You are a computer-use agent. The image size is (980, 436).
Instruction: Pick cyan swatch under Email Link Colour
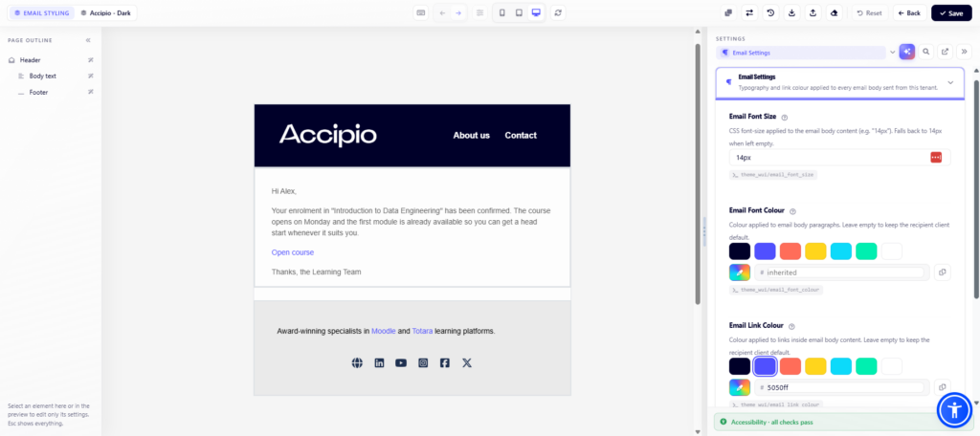coord(840,366)
